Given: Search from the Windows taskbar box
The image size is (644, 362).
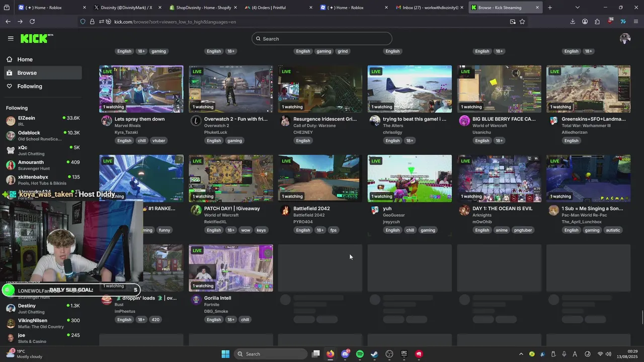Looking at the screenshot, I should [271, 354].
